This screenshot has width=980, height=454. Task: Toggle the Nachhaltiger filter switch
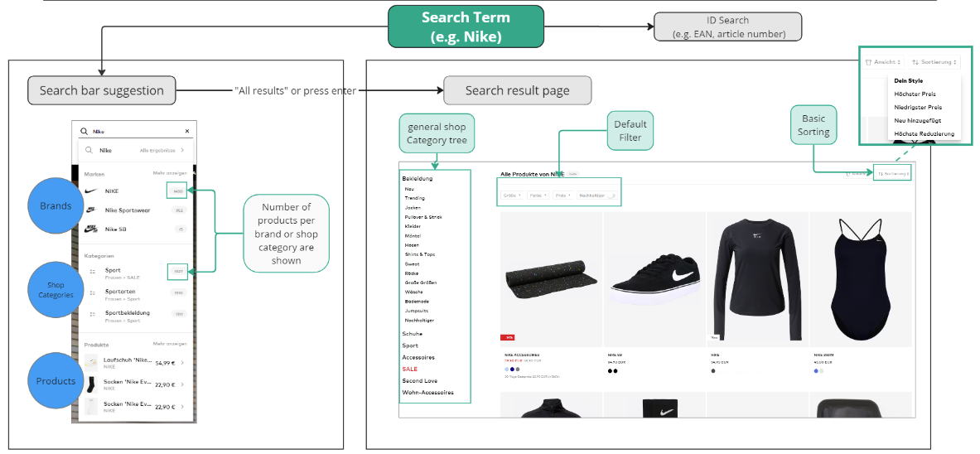coord(611,196)
